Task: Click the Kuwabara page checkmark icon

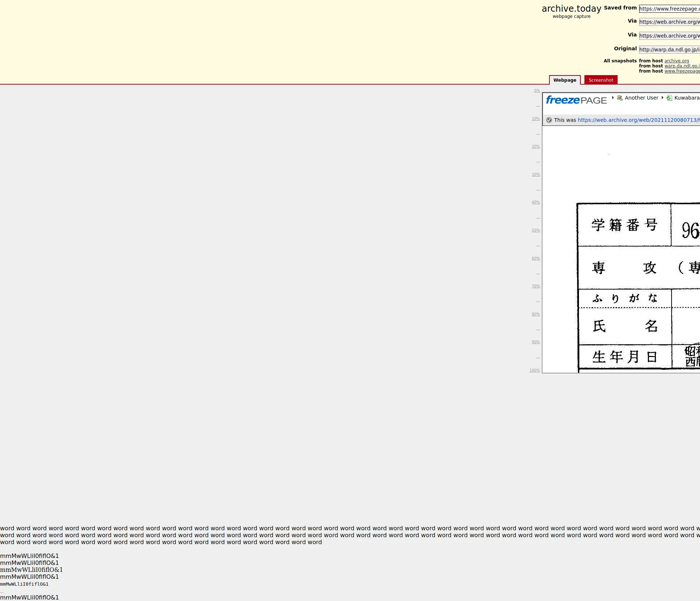Action: pyautogui.click(x=669, y=98)
